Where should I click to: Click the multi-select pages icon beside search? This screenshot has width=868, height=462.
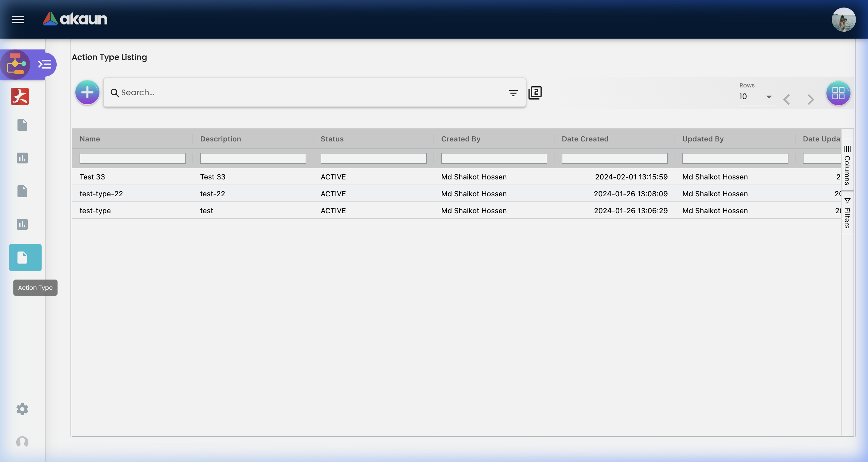[x=535, y=93]
